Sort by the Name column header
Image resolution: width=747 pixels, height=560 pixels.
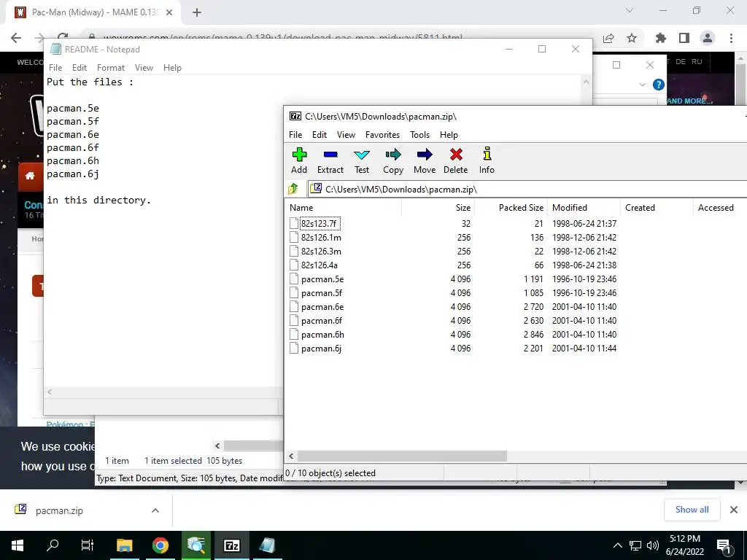(x=344, y=208)
